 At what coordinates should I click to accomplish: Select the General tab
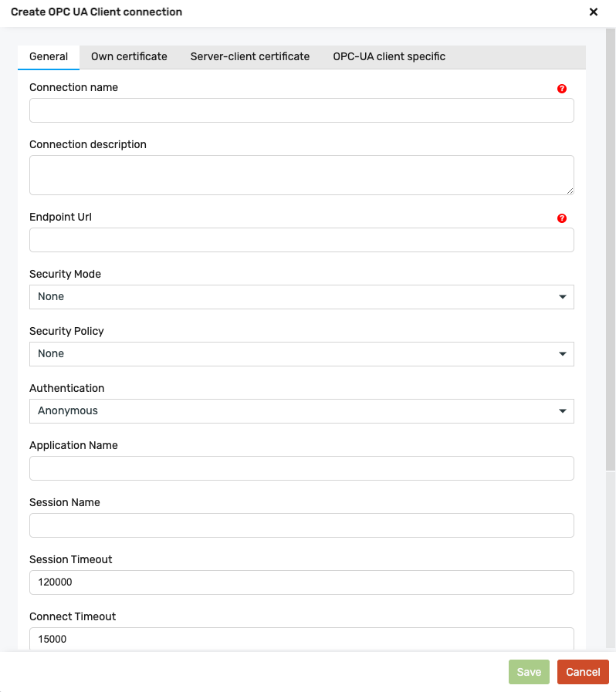[x=48, y=56]
